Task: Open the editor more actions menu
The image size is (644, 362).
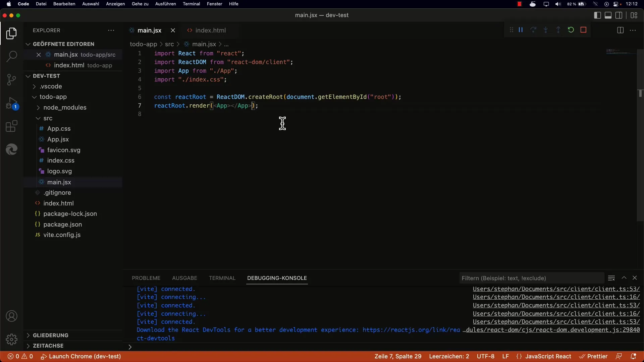Action: click(633, 30)
